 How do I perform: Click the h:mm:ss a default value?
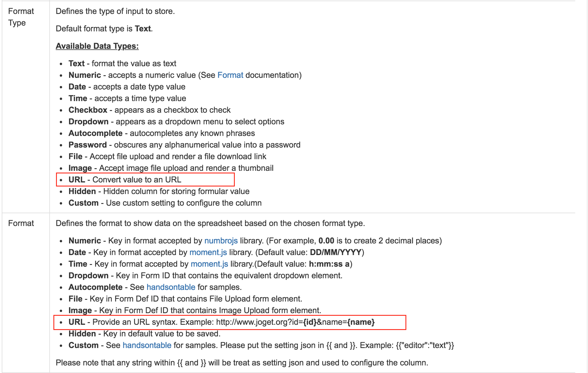click(329, 264)
